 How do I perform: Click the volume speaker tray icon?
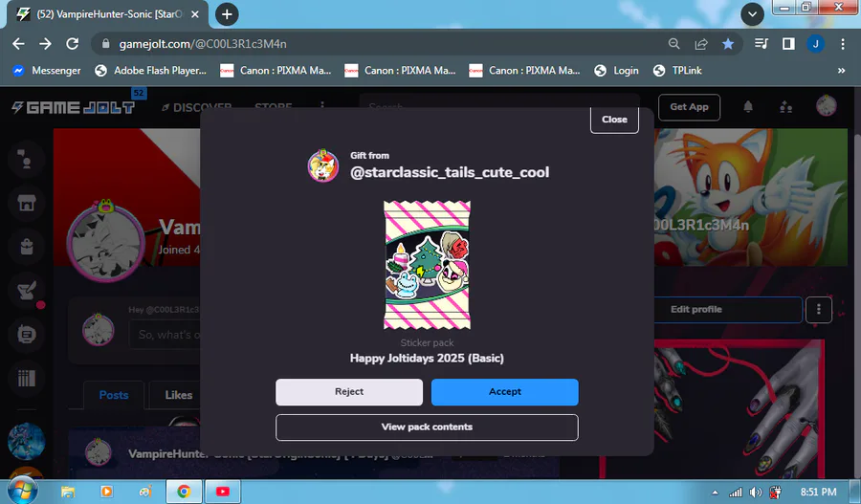pyautogui.click(x=756, y=493)
